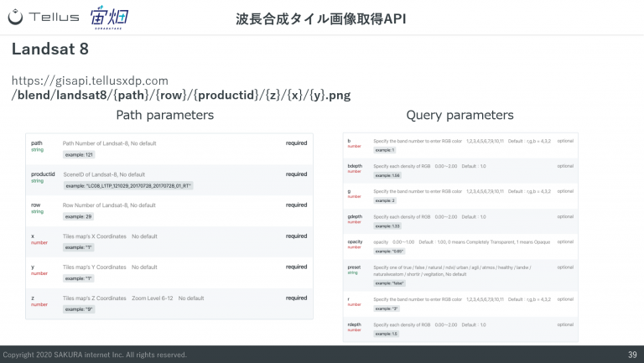The width and height of the screenshot is (644, 363).
Task: Click the 'example: 1.5' badge
Action: click(x=386, y=334)
